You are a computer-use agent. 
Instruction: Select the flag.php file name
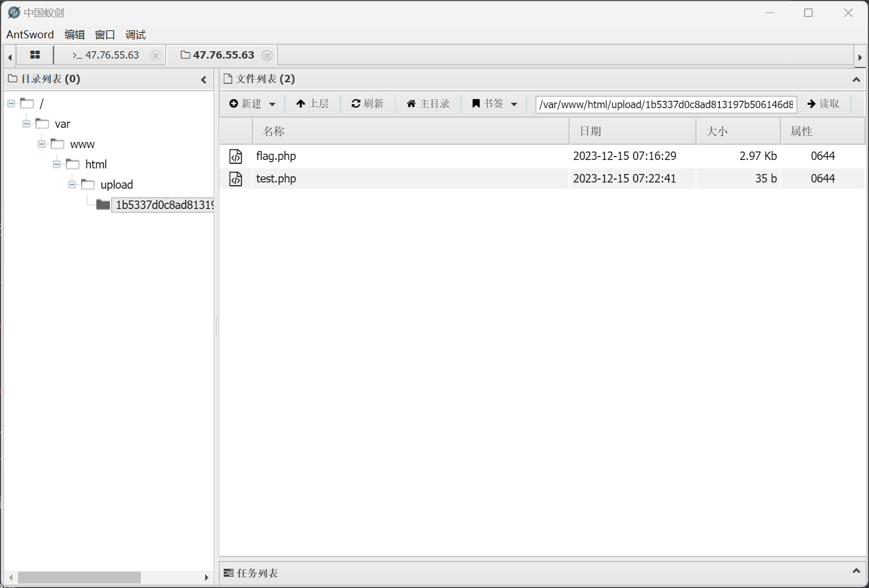[x=276, y=156]
